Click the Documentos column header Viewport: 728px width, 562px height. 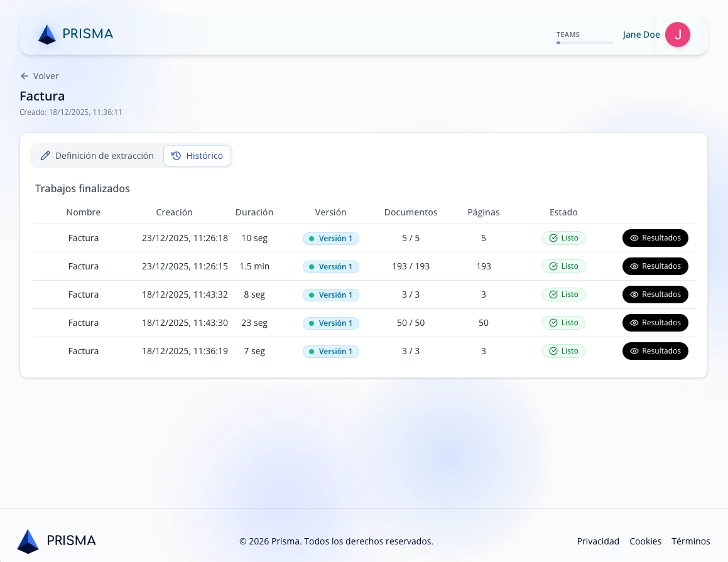point(411,212)
